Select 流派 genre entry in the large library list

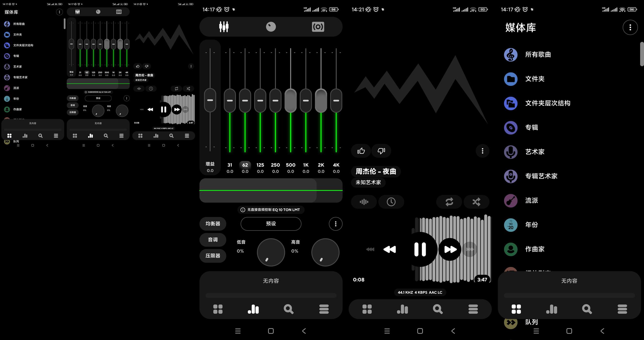tap(531, 200)
